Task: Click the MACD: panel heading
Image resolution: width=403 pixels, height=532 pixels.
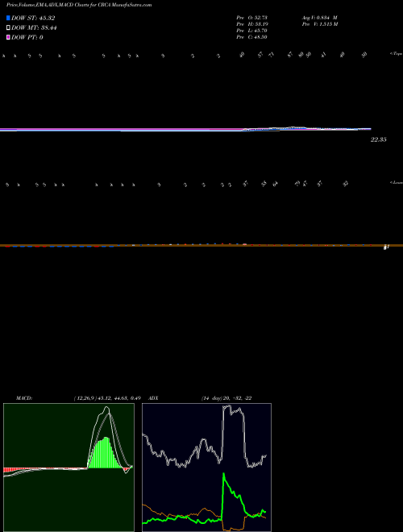Action: (x=24, y=398)
